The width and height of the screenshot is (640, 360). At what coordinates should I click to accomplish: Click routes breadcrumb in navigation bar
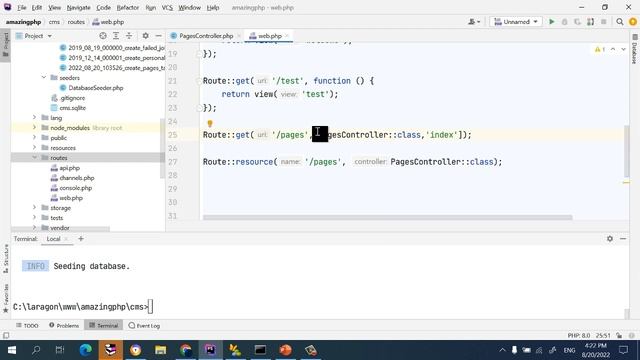(76, 22)
